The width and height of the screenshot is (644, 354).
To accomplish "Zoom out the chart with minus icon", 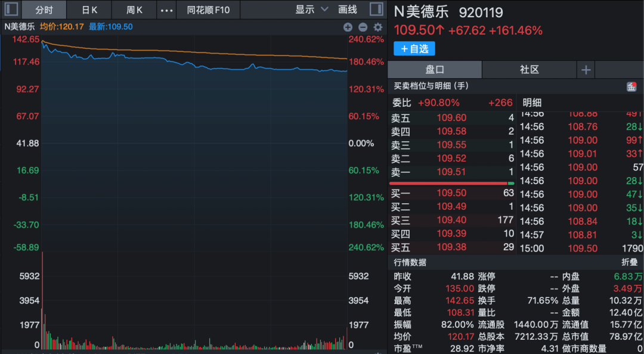I will tap(363, 27).
